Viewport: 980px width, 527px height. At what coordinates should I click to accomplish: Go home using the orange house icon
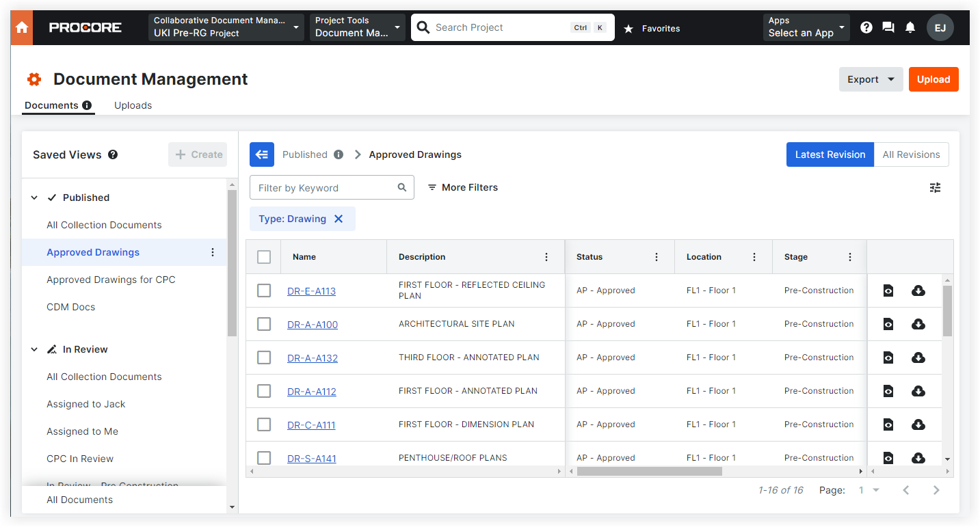click(20, 27)
